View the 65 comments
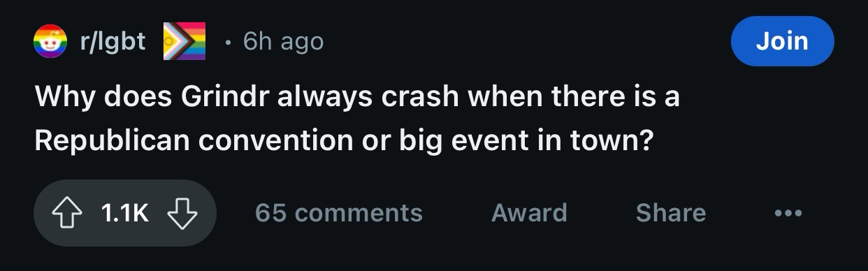This screenshot has height=271, width=868. point(339,212)
